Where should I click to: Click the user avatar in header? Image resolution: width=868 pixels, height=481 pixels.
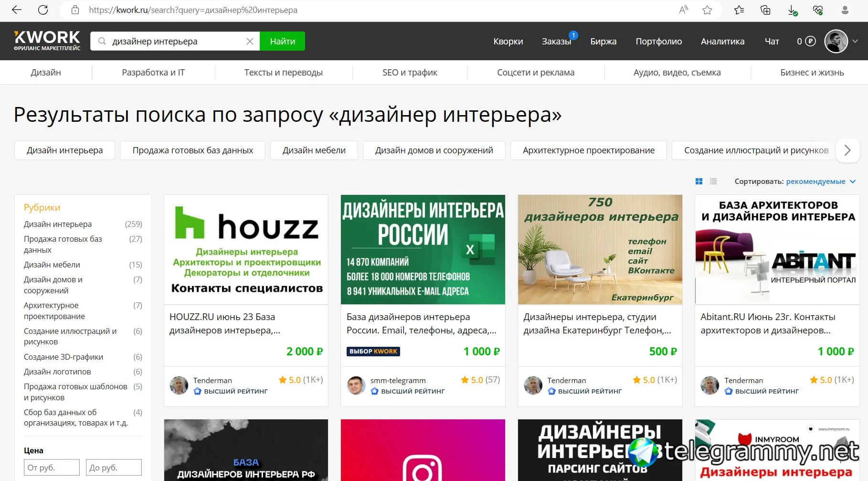coord(836,42)
